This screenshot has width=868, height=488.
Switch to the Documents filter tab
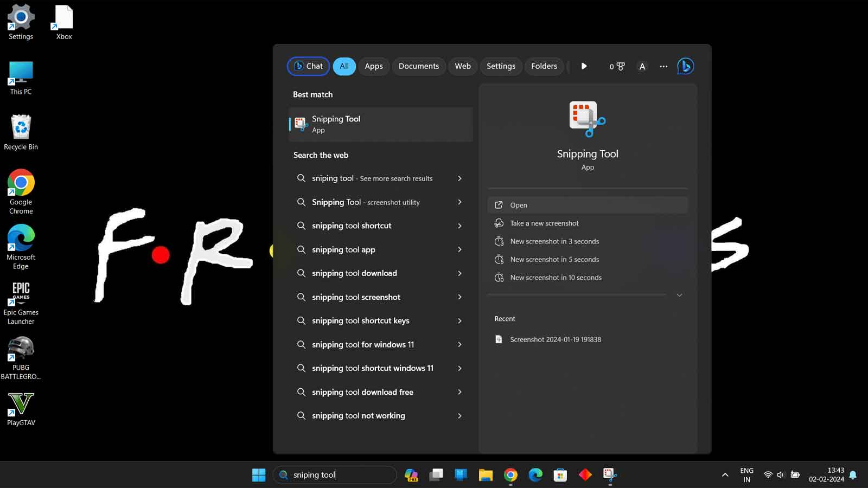tap(419, 66)
